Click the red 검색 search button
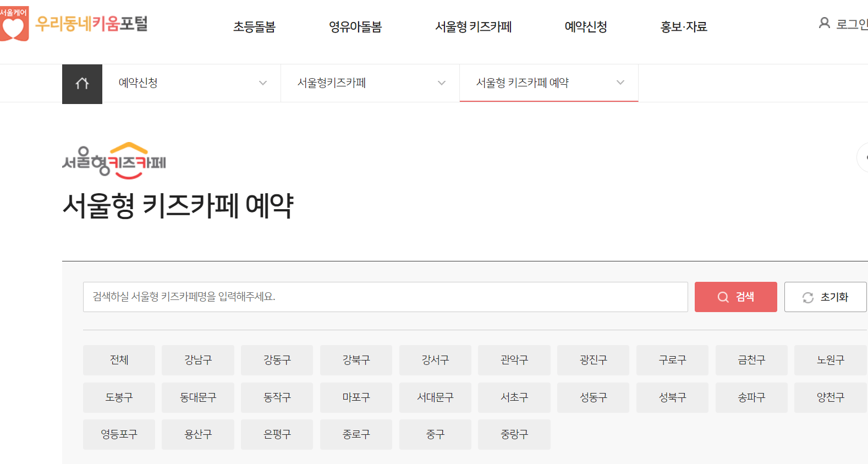The height and width of the screenshot is (464, 868). (x=736, y=297)
